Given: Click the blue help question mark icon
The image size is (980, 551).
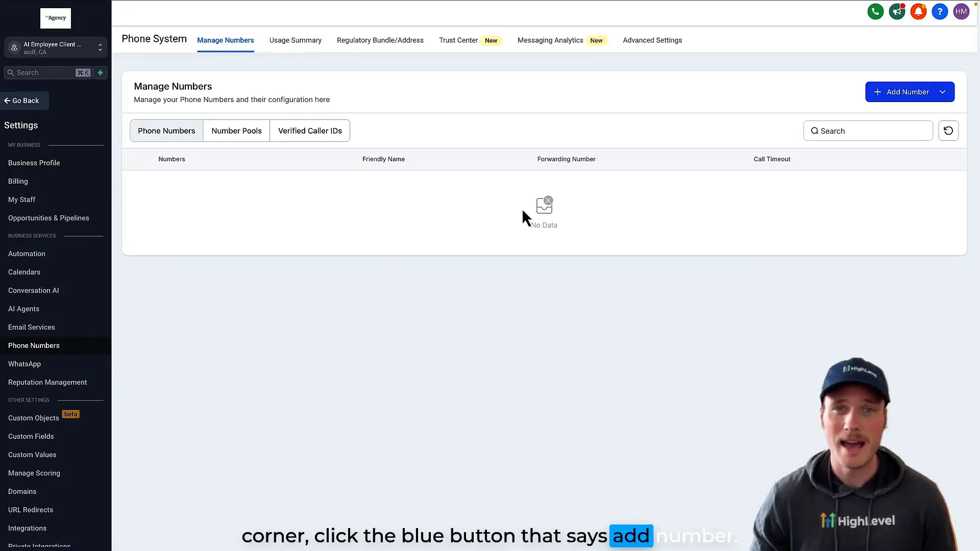Looking at the screenshot, I should tap(940, 11).
